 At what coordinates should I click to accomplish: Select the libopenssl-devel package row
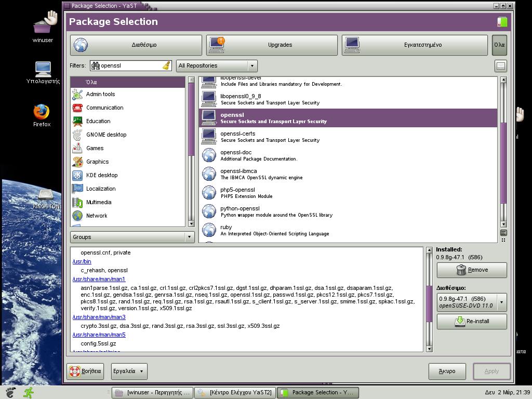(x=348, y=82)
